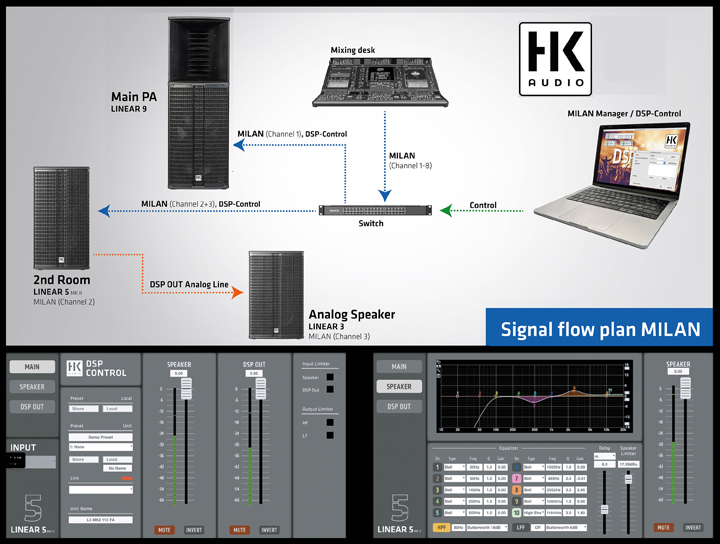The height and width of the screenshot is (544, 720).
Task: Click the Input Limiter DSP Out indicator box
Action: [x=330, y=389]
